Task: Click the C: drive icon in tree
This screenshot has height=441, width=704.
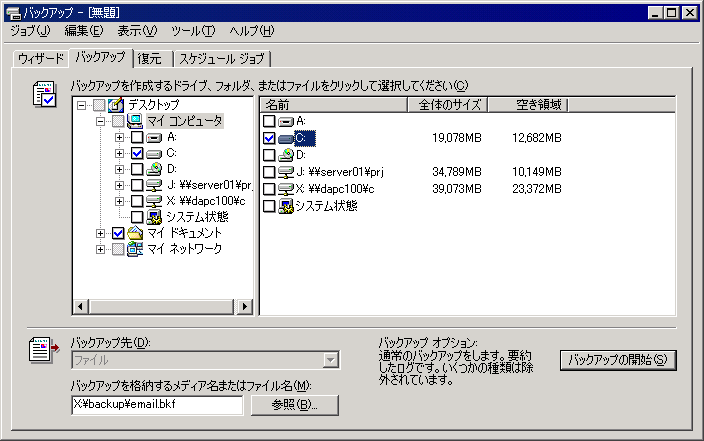Action: tap(154, 154)
